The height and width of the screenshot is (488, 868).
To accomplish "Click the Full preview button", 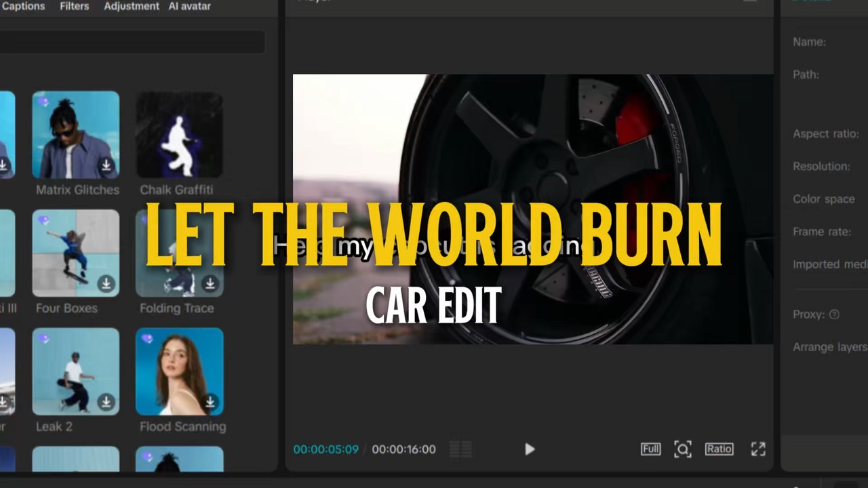I will click(x=650, y=449).
